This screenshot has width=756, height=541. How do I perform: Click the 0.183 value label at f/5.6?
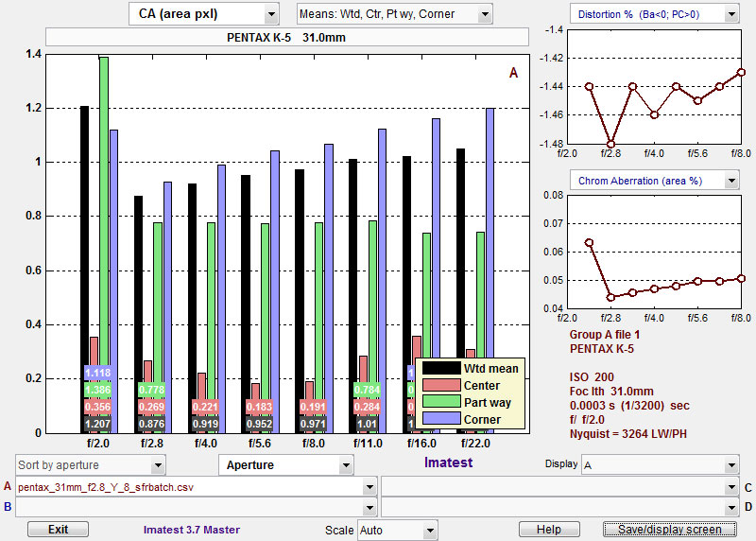tap(259, 407)
